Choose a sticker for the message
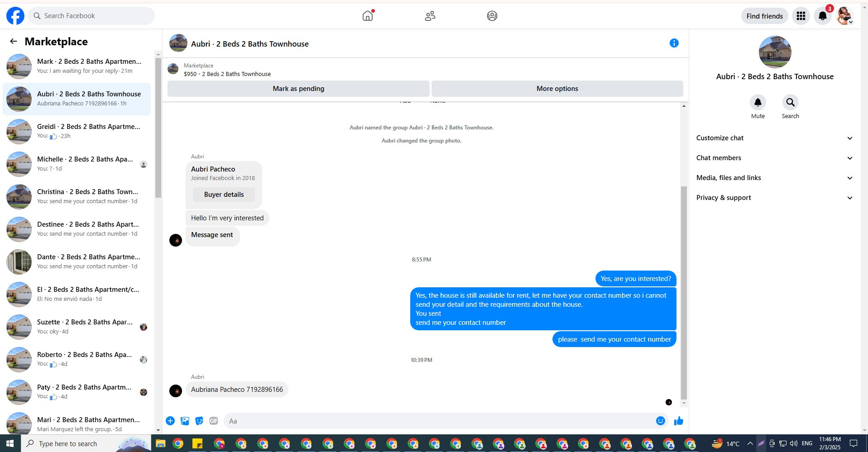868x452 pixels. coord(199,421)
